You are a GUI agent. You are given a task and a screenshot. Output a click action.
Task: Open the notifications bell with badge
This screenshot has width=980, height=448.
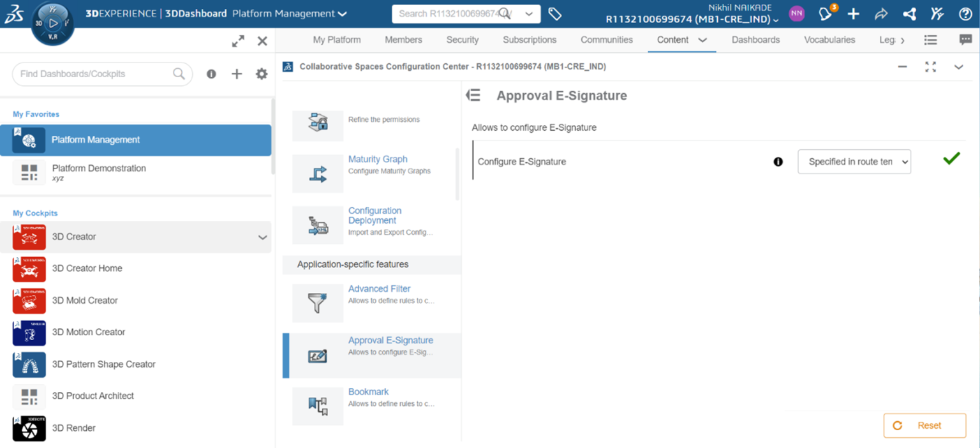[x=825, y=13]
